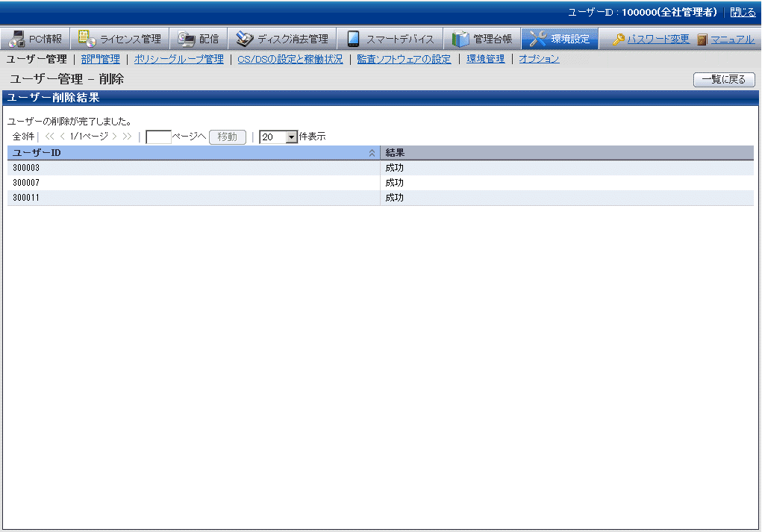Switch to ポリシーグループ管理 section
This screenshot has width=762, height=532.
pos(178,59)
